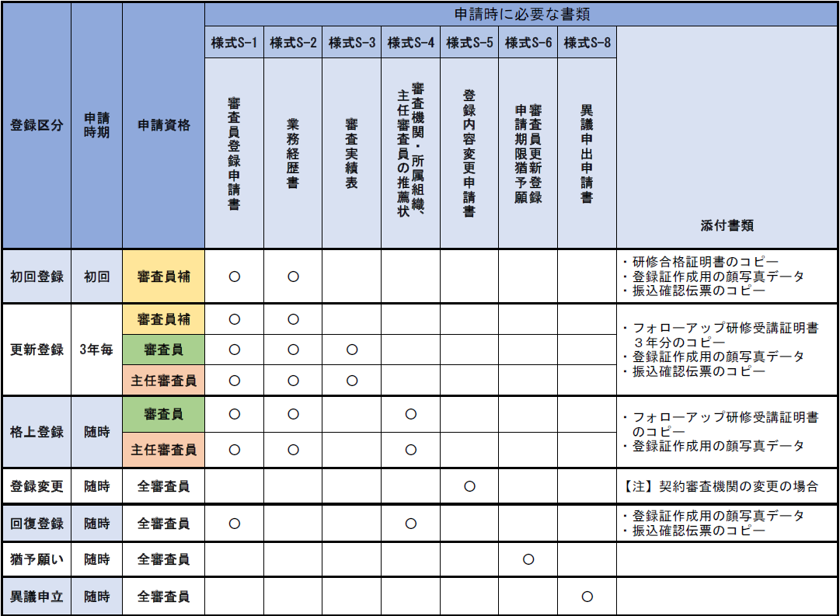This screenshot has width=840, height=616.
Task: Click the 審査実績表 vertical label
Action: pos(351,154)
